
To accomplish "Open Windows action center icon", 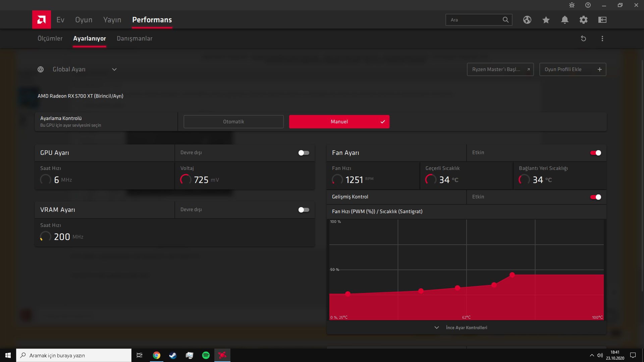I will 633,355.
